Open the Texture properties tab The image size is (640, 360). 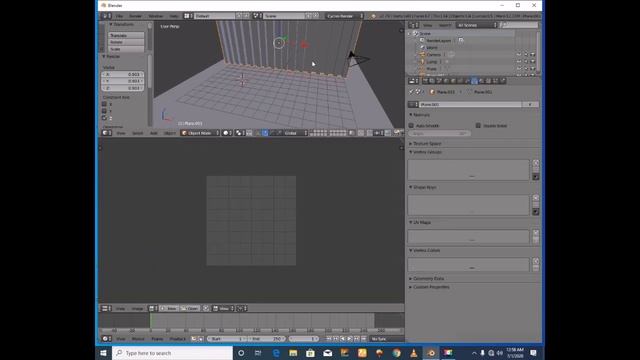pos(488,81)
